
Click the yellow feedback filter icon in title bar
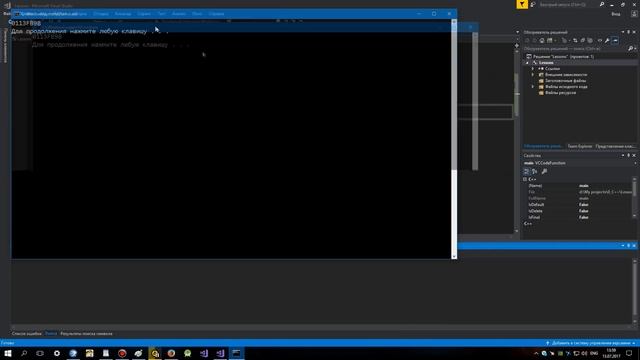click(522, 4)
